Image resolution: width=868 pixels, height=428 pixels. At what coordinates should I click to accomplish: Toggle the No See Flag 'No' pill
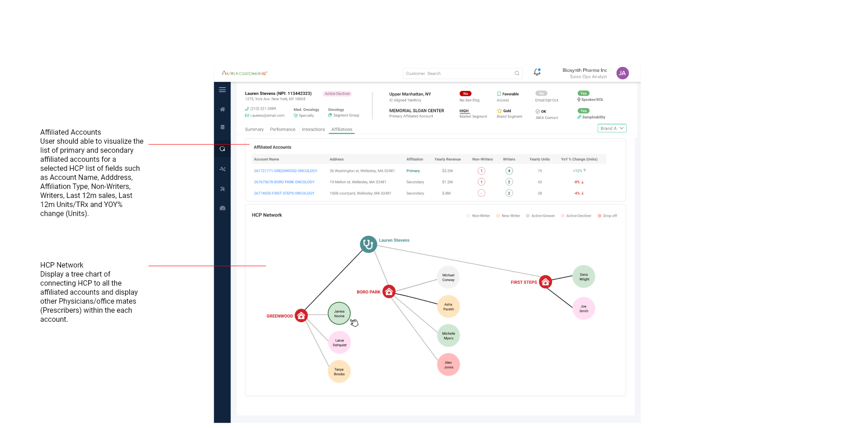[465, 94]
